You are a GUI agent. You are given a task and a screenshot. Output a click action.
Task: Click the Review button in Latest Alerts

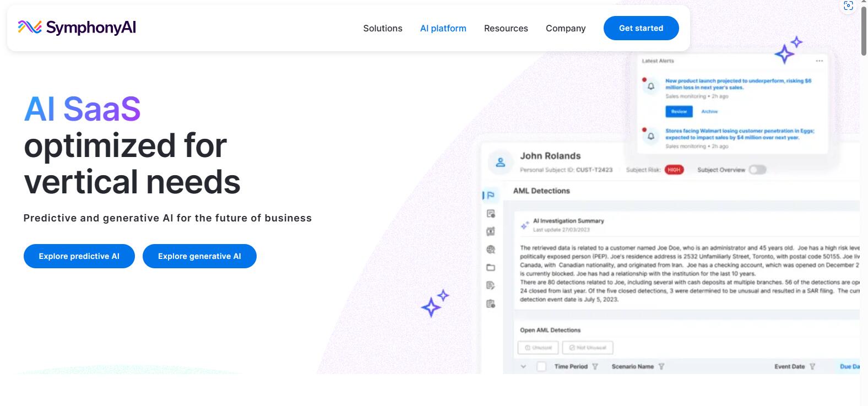[x=679, y=111]
